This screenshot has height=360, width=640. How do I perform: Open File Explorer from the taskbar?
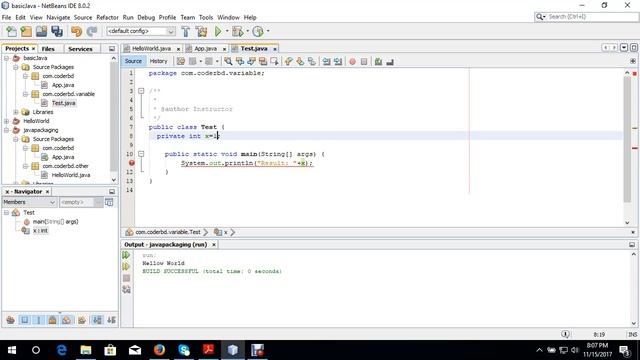pyautogui.click(x=86, y=350)
